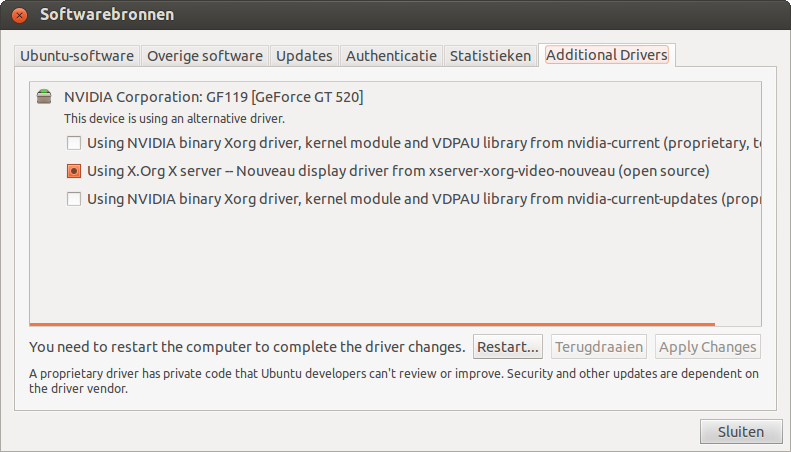Click the Terugdraaien button
The image size is (791, 452).
[599, 347]
